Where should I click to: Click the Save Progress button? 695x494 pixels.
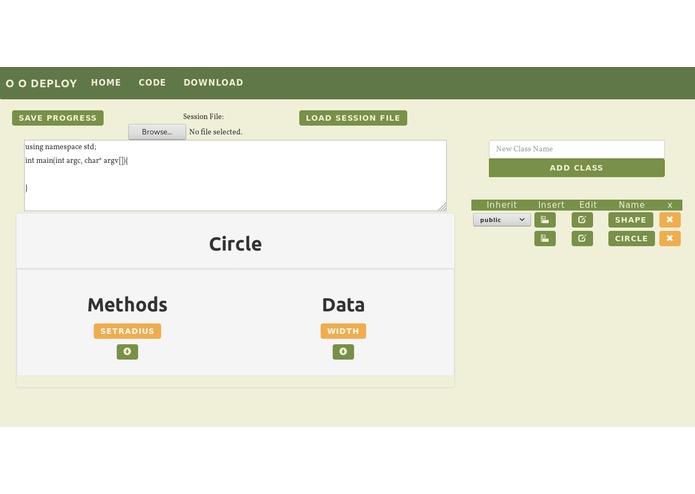pyautogui.click(x=58, y=118)
